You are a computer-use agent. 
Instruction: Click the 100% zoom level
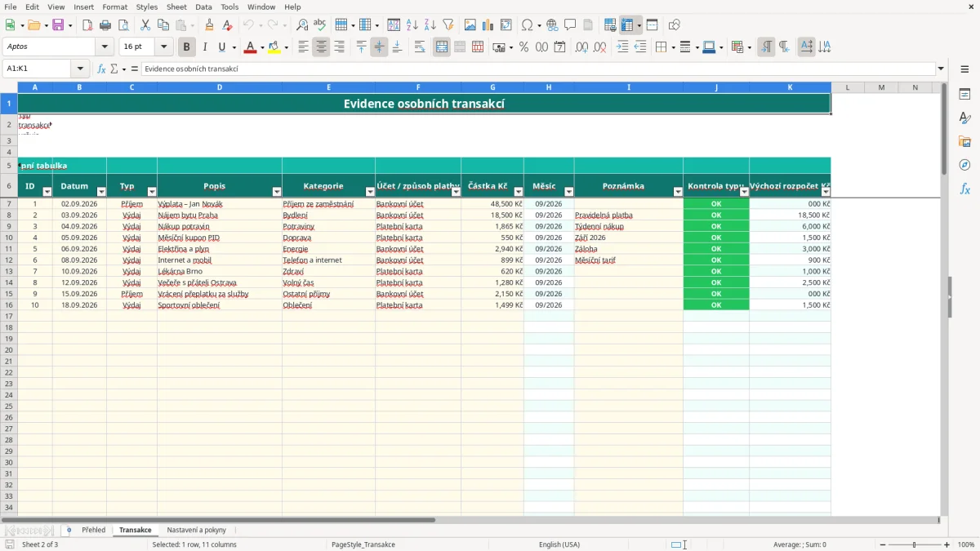(966, 544)
